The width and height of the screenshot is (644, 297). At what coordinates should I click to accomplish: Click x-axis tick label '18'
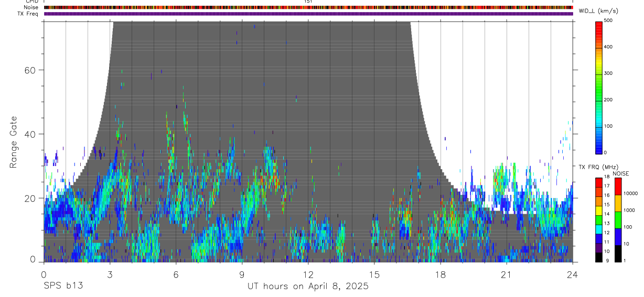[x=441, y=274]
